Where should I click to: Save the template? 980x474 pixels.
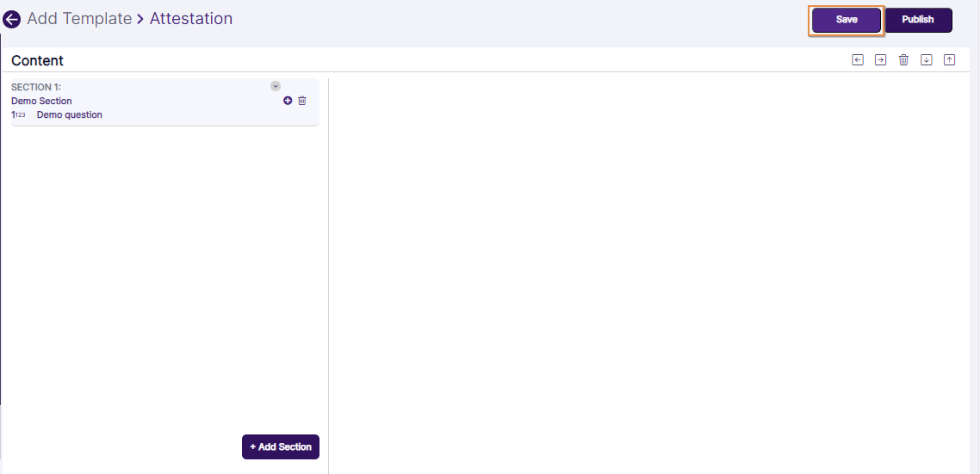846,20
